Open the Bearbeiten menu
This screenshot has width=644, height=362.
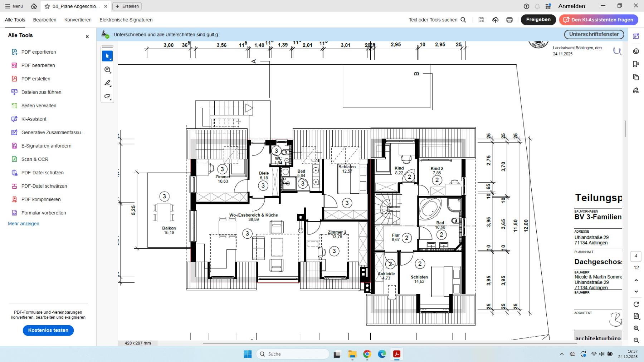[44, 20]
